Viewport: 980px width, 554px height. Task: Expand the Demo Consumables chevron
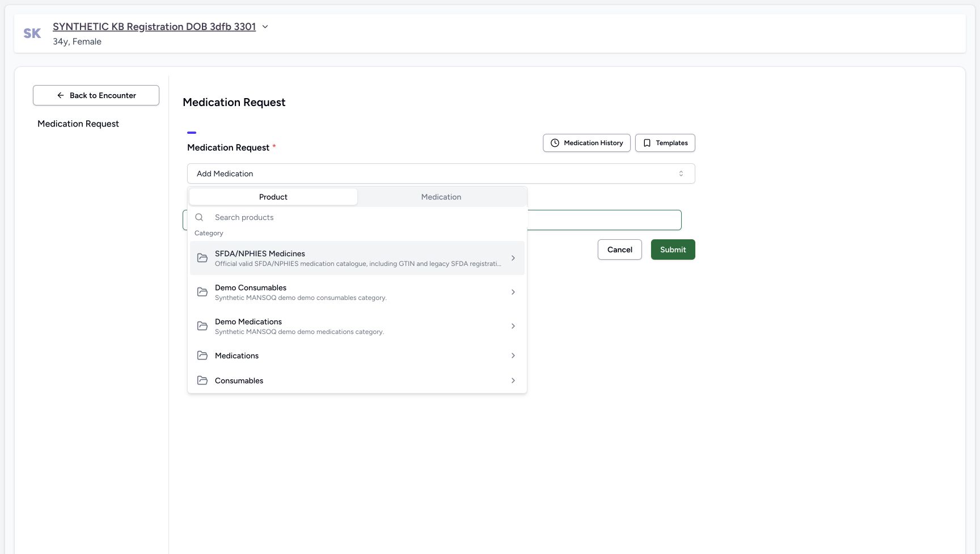[x=513, y=292]
